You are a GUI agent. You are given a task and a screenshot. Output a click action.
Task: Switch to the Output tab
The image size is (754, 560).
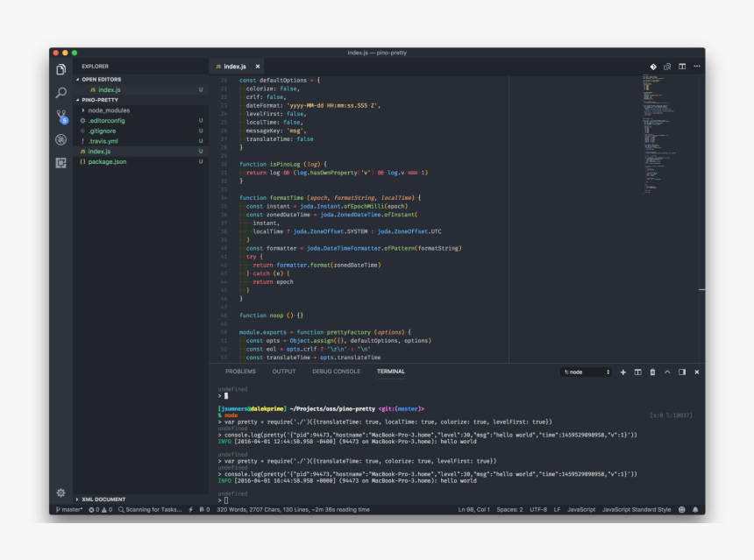284,372
